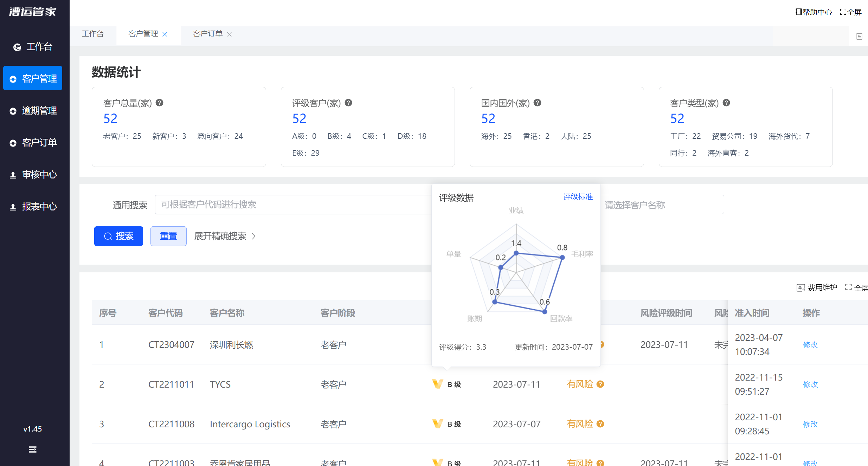This screenshot has height=466, width=868.
Task: Click 海外货代: 7 statistic
Action: [789, 136]
